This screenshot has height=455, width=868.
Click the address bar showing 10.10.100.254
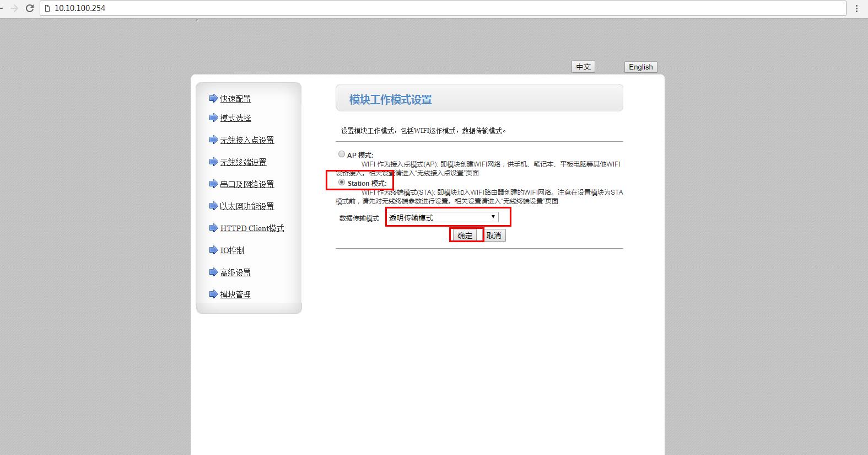click(441, 8)
